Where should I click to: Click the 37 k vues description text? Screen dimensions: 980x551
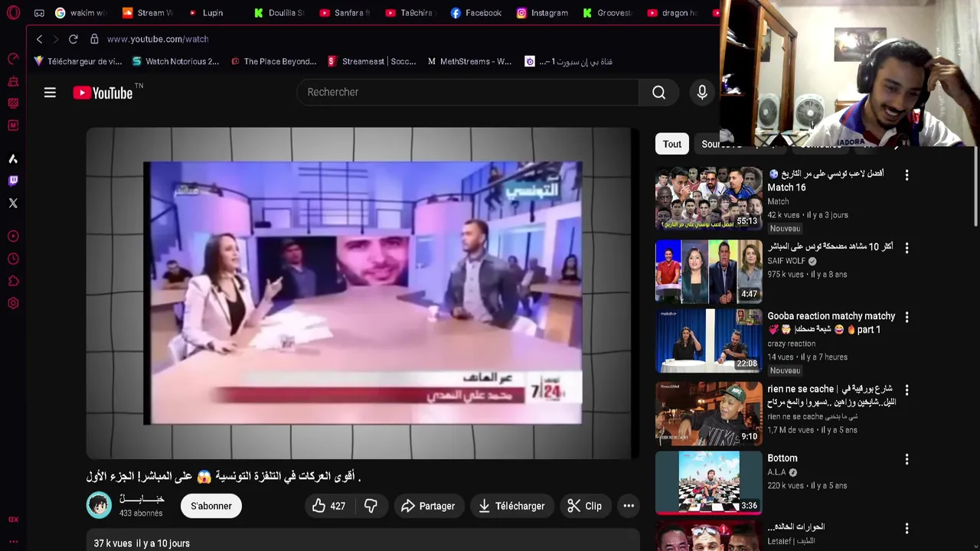142,543
